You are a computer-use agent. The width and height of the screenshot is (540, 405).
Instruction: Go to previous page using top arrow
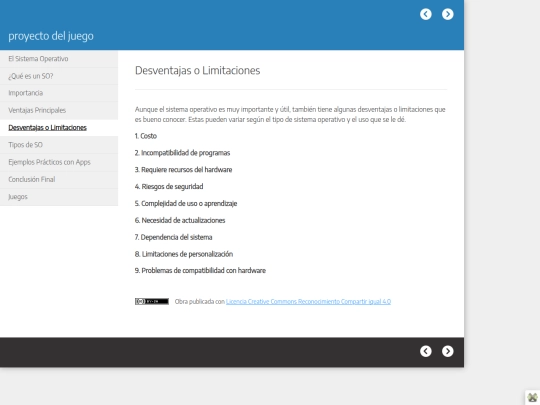[x=426, y=14]
